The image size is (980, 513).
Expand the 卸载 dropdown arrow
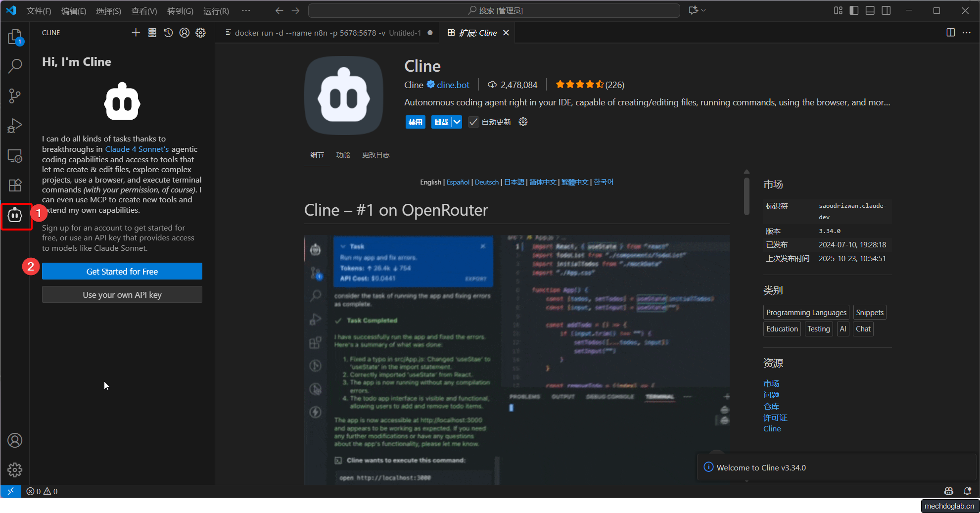tap(457, 122)
